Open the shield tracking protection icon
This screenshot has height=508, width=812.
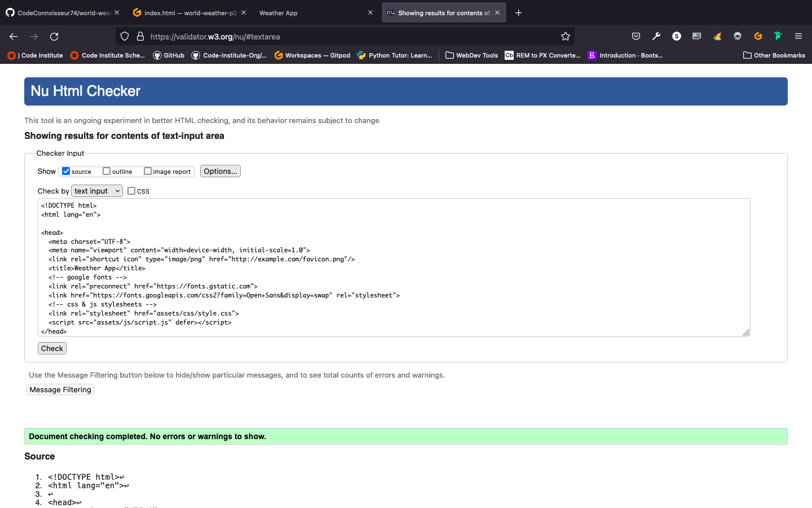tap(125, 37)
